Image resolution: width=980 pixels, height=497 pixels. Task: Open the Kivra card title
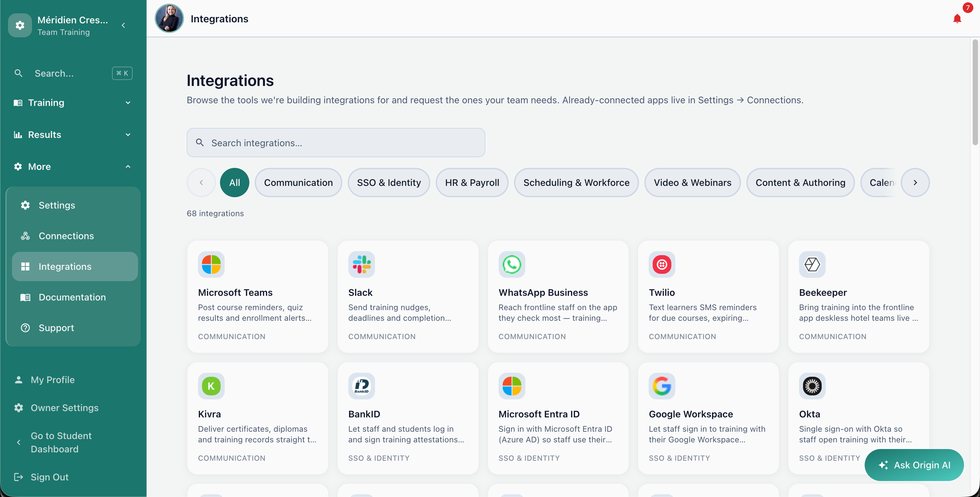(x=209, y=414)
